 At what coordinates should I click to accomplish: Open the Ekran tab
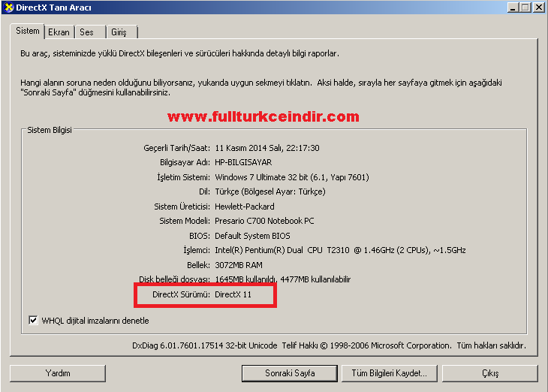click(x=59, y=32)
